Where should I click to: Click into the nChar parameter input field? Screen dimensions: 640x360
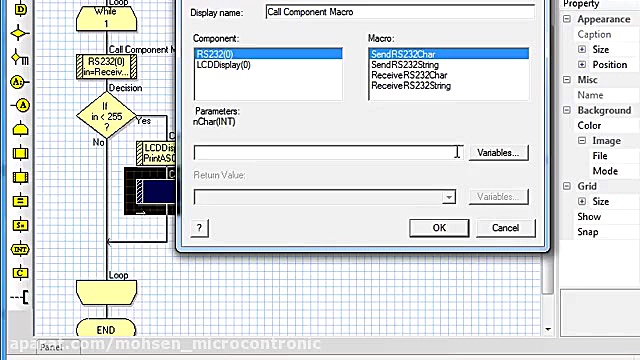click(329, 153)
